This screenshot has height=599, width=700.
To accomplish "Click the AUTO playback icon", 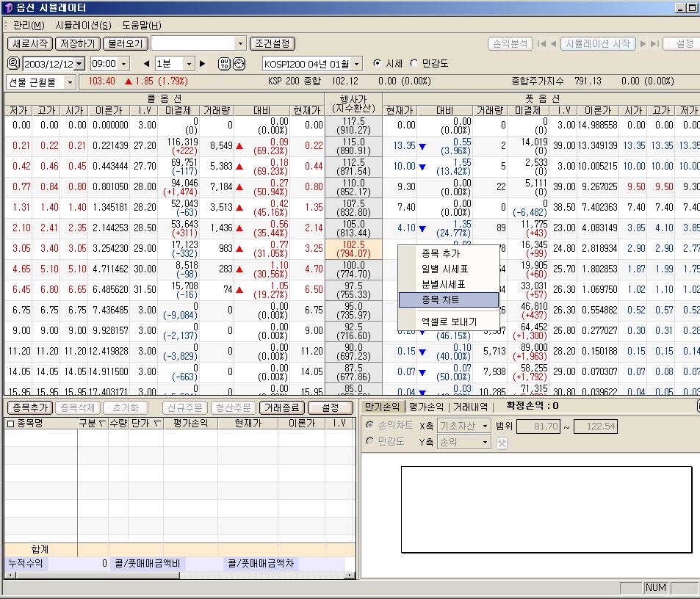I will click(x=225, y=64).
